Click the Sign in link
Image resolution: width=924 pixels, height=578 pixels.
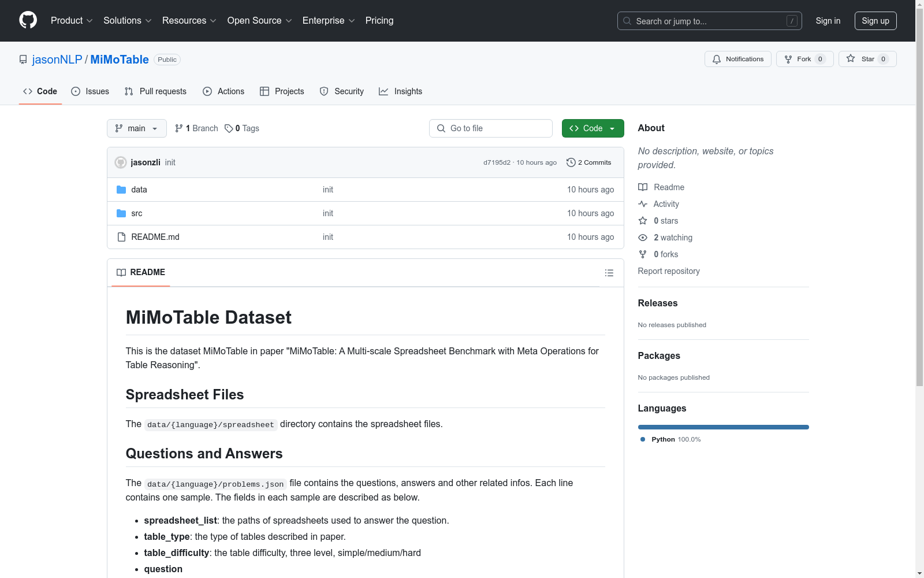[x=828, y=21]
